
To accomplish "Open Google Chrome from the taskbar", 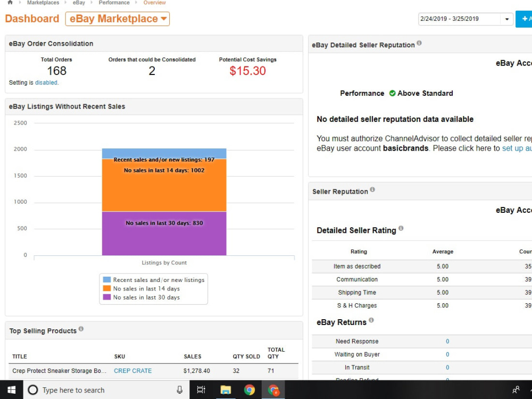I will [250, 390].
